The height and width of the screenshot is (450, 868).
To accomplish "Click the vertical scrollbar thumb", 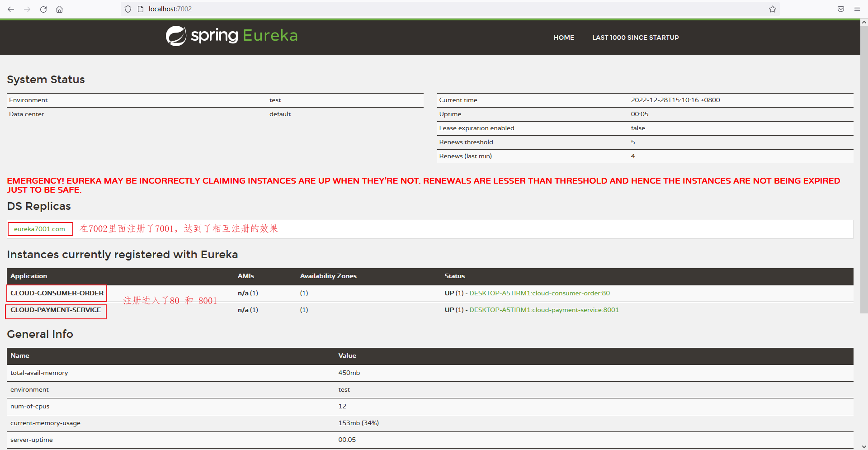I will (864, 170).
